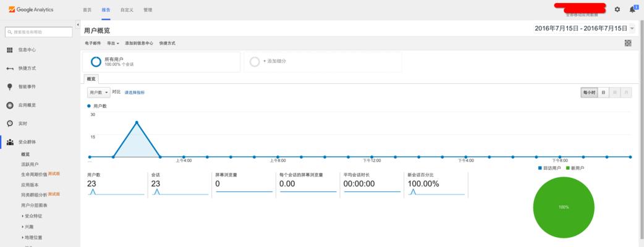Click the 屏幕浏览量 0 metric card
This screenshot has height=247, width=644.
tap(244, 184)
